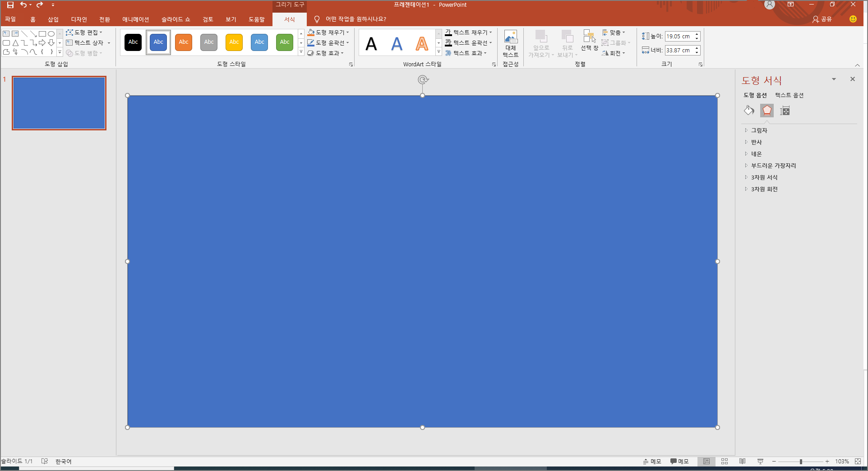Go to the 슬라이드 쇼 tab
This screenshot has width=868, height=471.
click(x=176, y=19)
